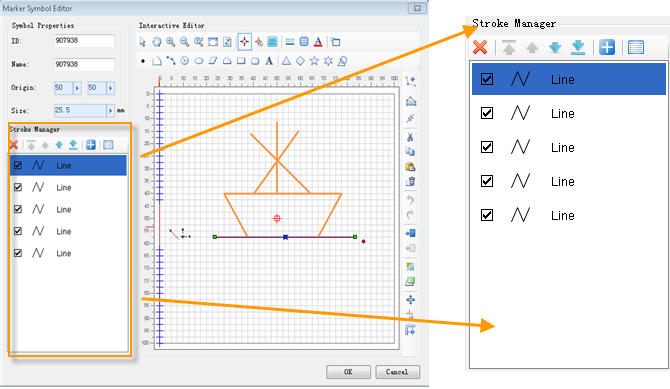
Task: Select the pan hand tool
Action: coord(157,42)
